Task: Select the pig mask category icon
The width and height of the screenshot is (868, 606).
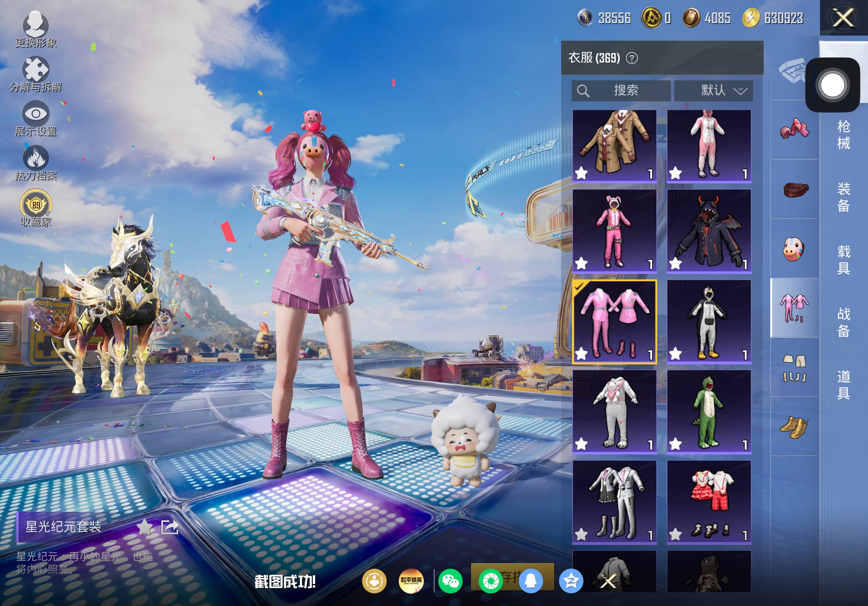Action: pyautogui.click(x=793, y=249)
